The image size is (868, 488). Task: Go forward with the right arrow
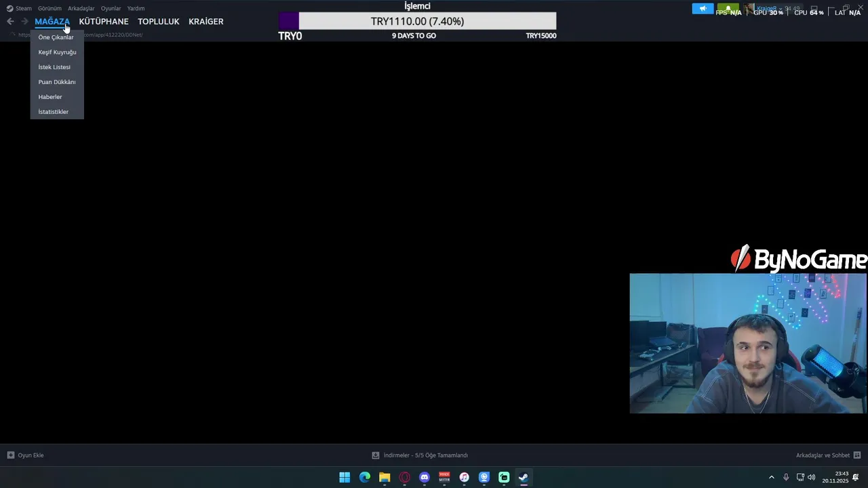coord(24,22)
